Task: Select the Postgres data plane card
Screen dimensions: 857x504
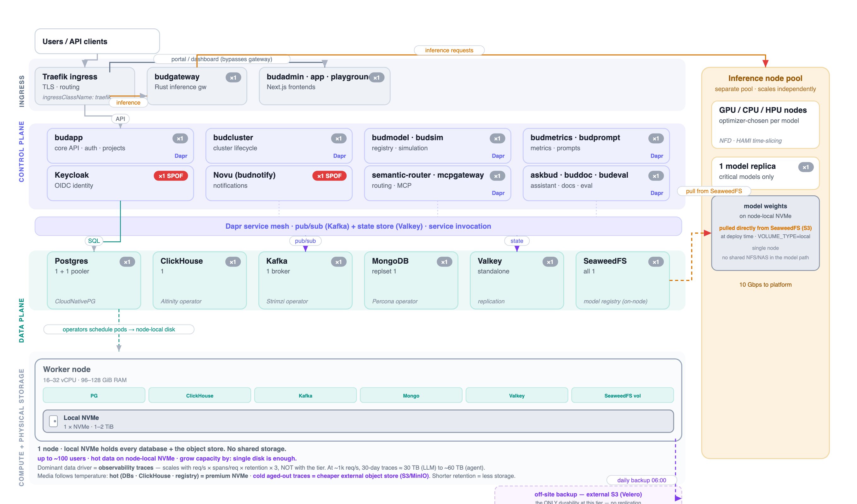Action: click(94, 280)
